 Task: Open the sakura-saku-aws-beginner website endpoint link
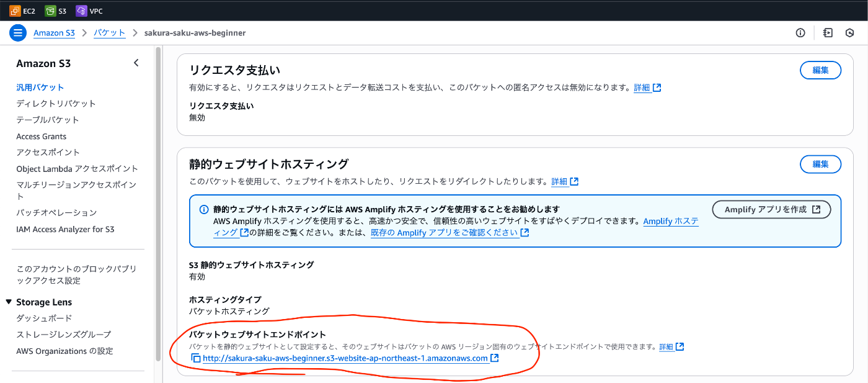pyautogui.click(x=345, y=358)
